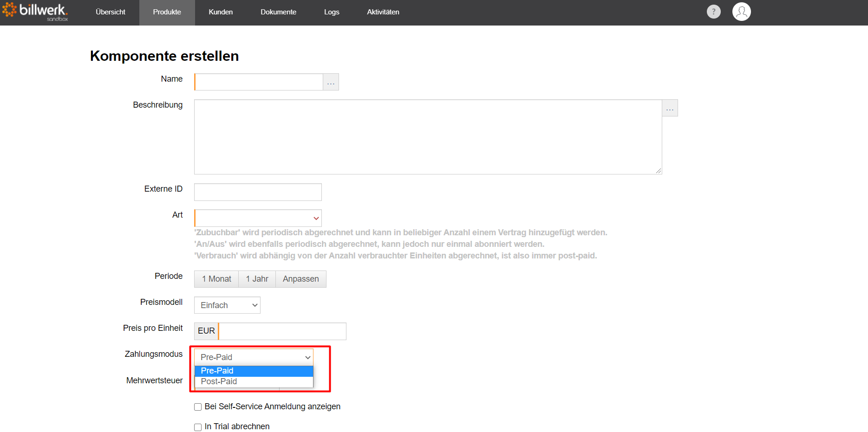Open the Übersicht menu
868x432 pixels.
point(111,12)
